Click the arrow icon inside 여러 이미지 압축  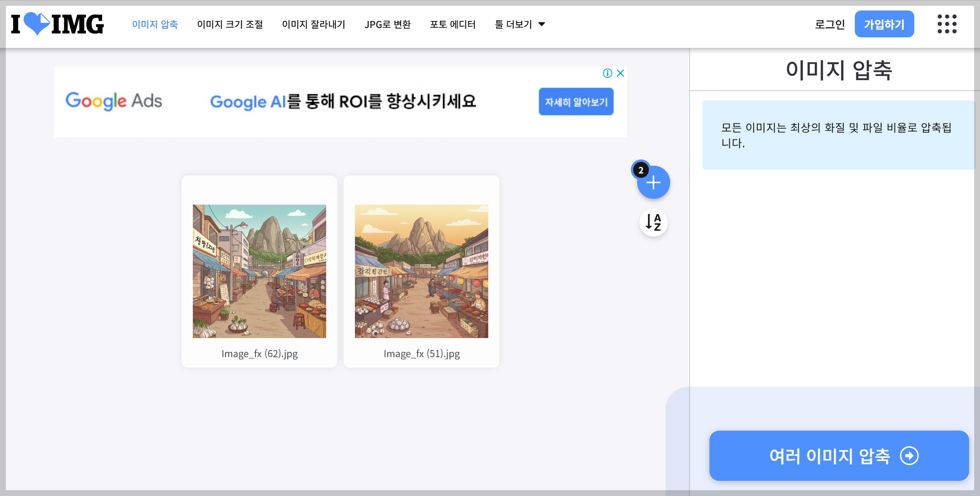(x=910, y=456)
